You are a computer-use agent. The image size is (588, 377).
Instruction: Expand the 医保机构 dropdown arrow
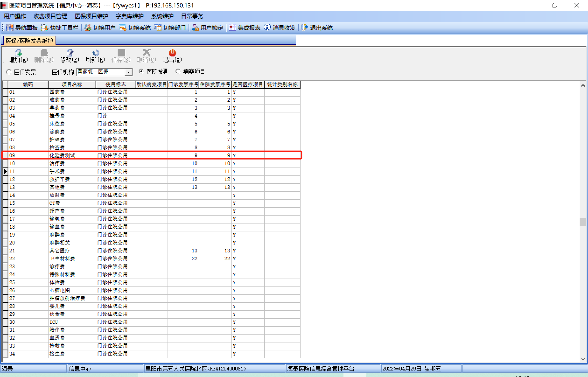[x=128, y=72]
